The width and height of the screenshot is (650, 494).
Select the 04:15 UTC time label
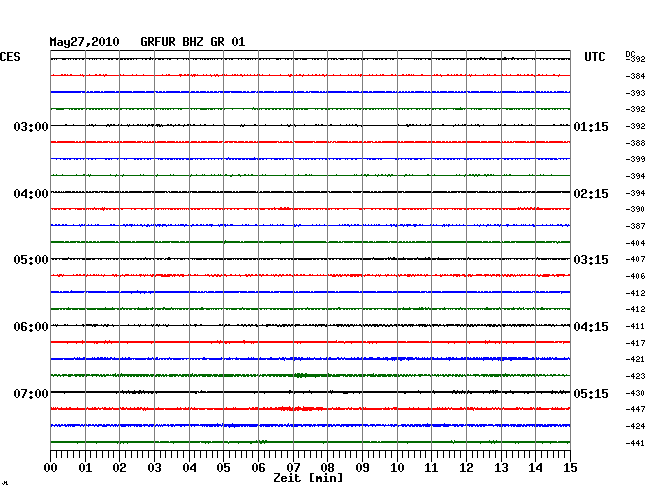tap(591, 327)
